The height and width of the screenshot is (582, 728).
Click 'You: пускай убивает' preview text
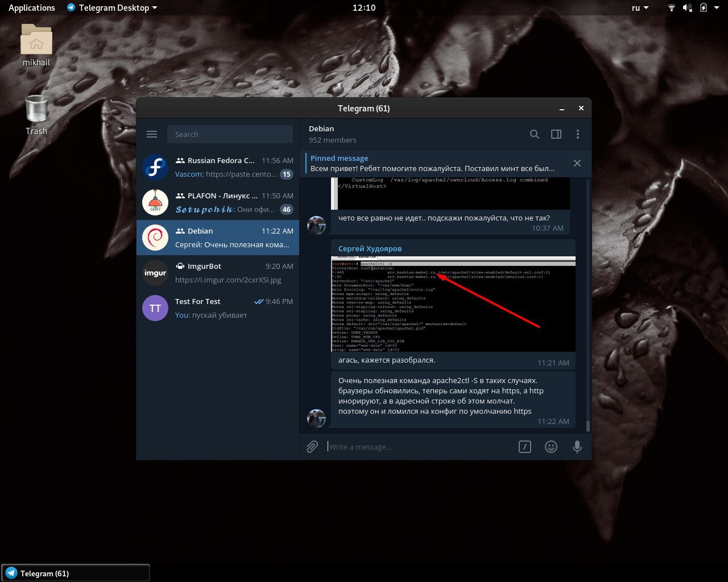[x=211, y=315]
